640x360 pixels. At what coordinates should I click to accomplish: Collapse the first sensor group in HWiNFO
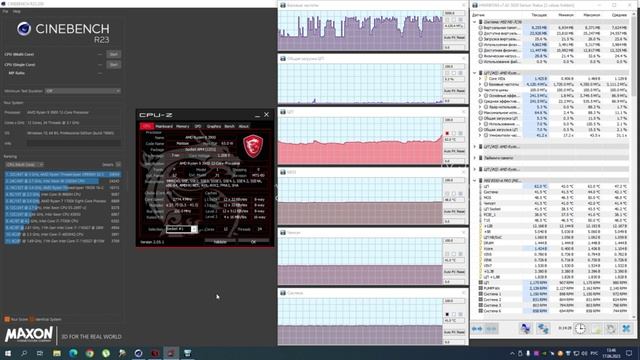(x=475, y=22)
